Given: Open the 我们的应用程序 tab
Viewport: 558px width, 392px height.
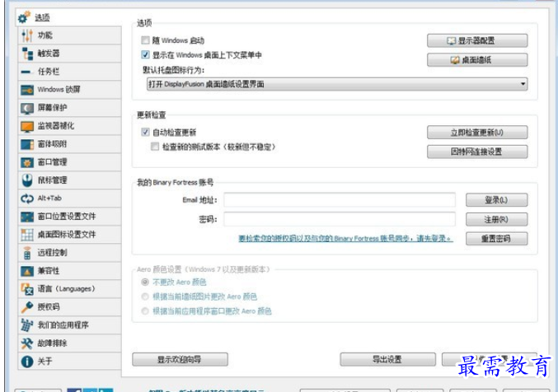Looking at the screenshot, I should (70, 325).
